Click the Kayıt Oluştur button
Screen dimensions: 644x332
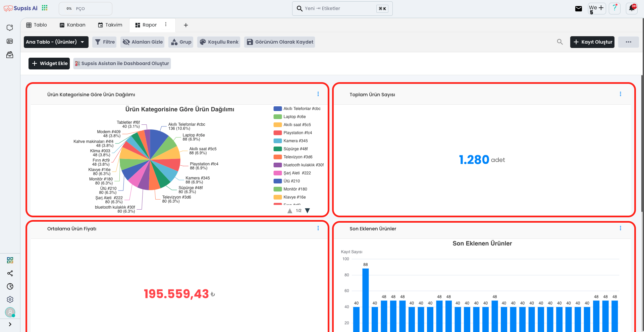tap(592, 42)
